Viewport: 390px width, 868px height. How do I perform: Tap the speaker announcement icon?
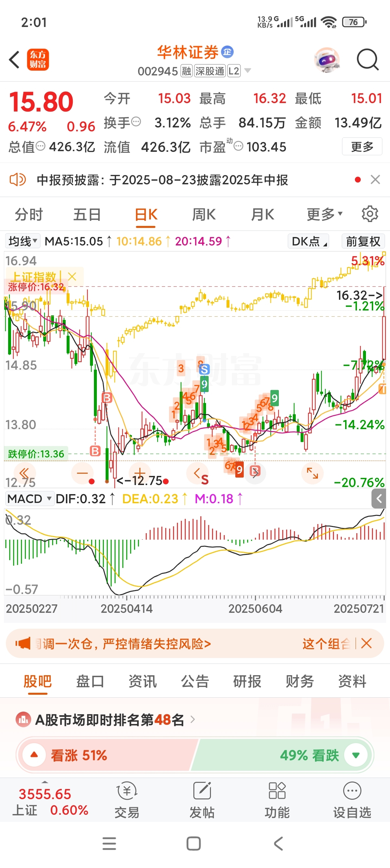point(18,179)
